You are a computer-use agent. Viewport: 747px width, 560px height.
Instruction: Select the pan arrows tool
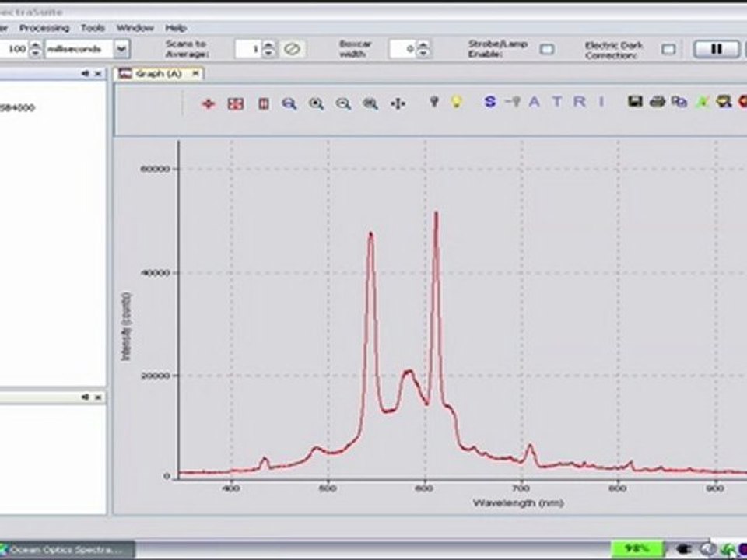(398, 103)
